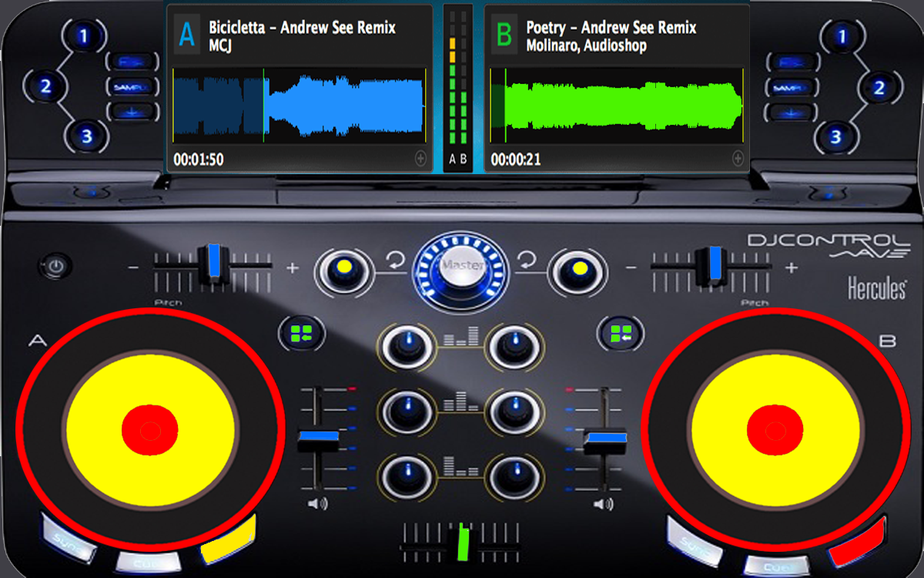This screenshot has width=924, height=578.
Task: Tap hot cue pad 3 on deck B
Action: click(836, 138)
